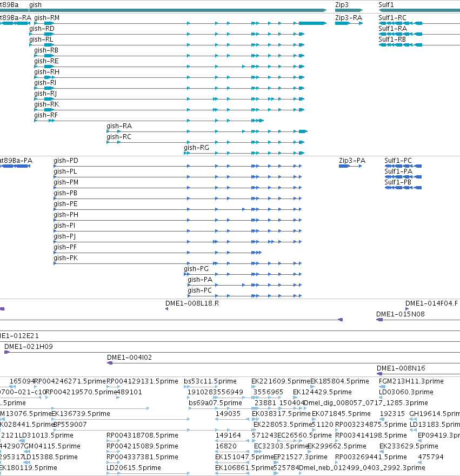Screen dimensions: 460x476
Task: Select the Zip3 gene label
Action: tap(342, 5)
